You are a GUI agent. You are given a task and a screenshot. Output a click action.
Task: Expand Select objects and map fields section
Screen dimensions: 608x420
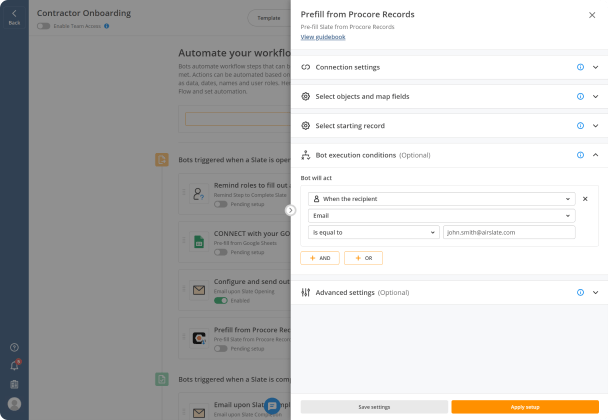tap(595, 96)
